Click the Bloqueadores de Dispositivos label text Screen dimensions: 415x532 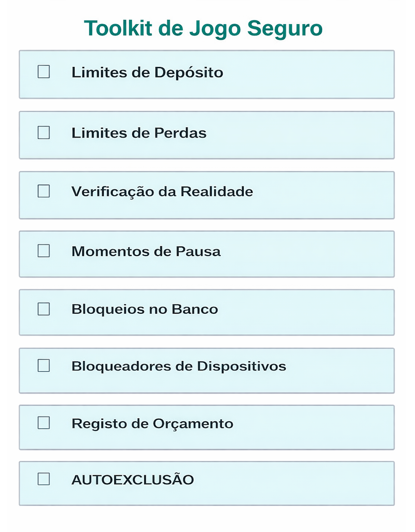179,366
